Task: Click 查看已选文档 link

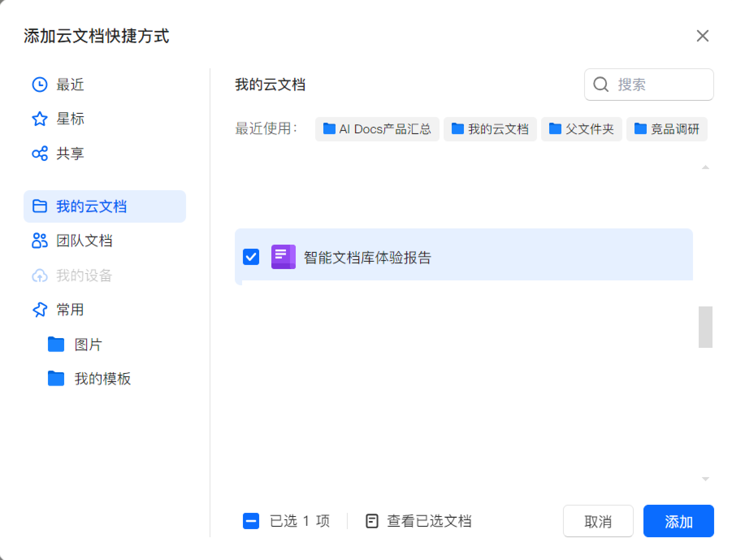Action: click(x=429, y=521)
